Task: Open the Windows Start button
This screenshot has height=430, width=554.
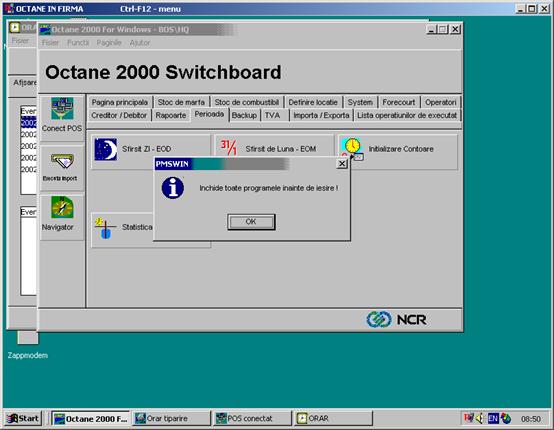Action: point(23,418)
